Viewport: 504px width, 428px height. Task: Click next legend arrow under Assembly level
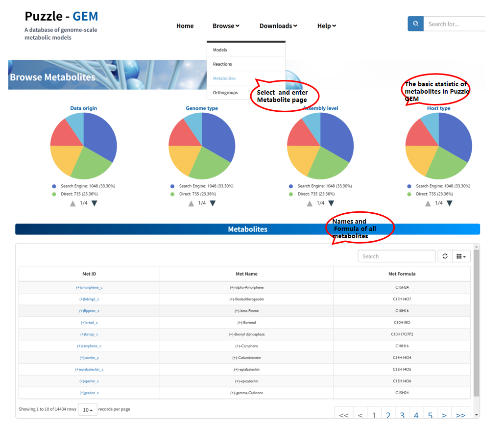tap(331, 203)
